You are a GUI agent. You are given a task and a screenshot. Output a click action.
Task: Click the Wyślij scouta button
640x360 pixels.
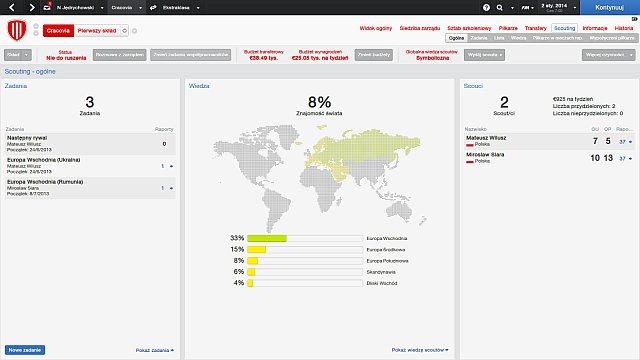point(484,55)
